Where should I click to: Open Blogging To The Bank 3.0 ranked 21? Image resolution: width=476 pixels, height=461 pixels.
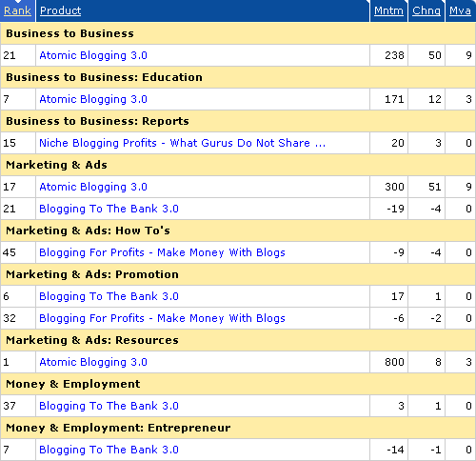(x=109, y=209)
